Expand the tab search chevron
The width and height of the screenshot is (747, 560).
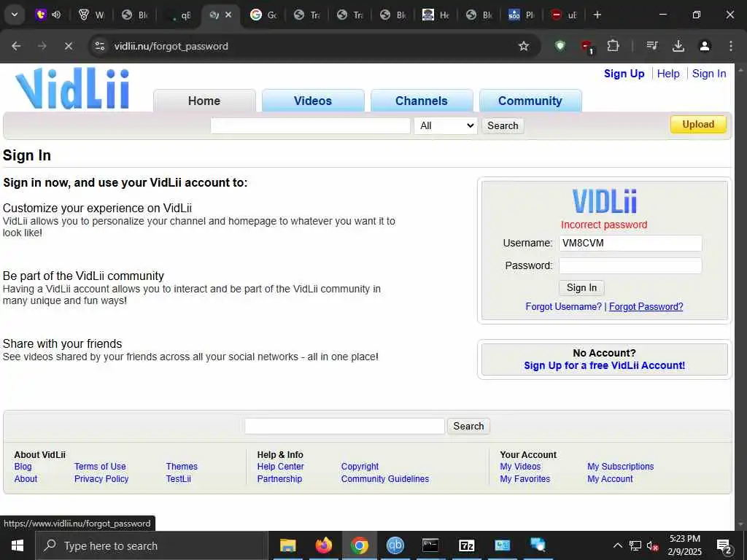coord(15,15)
